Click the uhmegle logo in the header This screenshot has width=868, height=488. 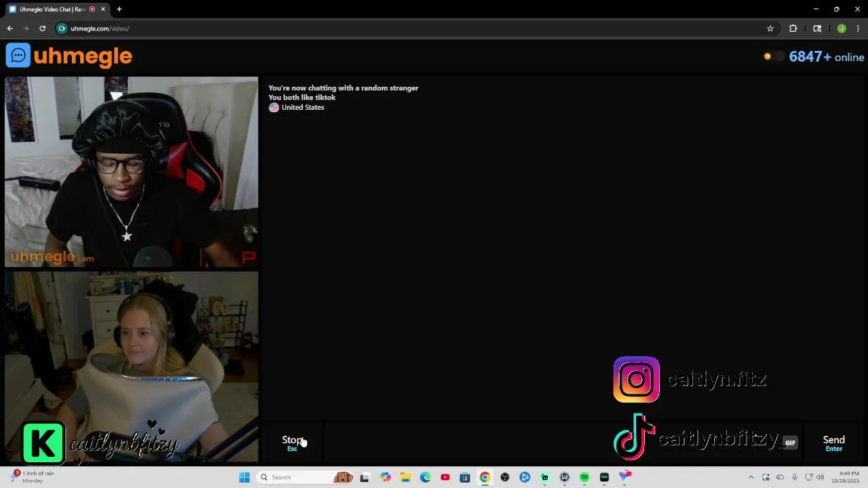coord(69,56)
